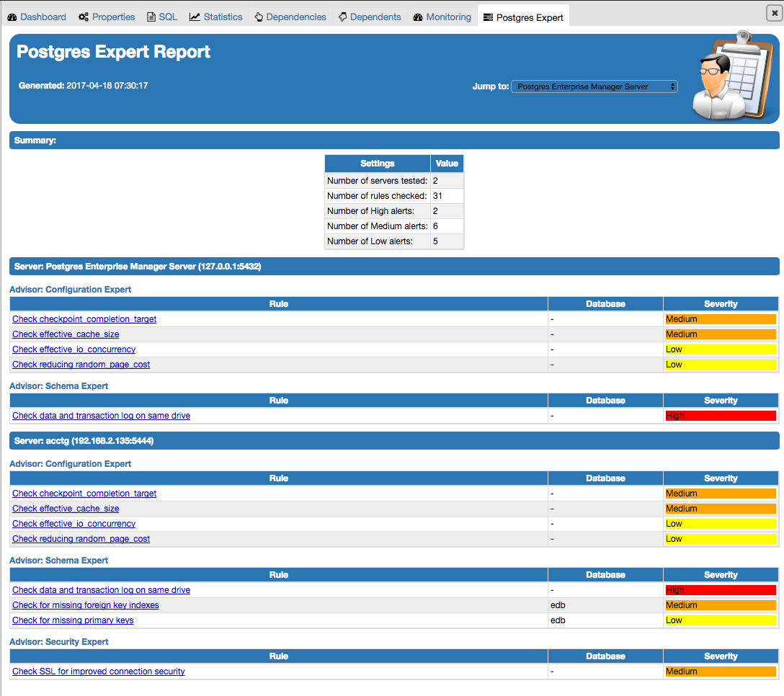
Task: Open Check checkpoint_completion_target under Postgres Enterprise Manager Server
Action: pyautogui.click(x=84, y=319)
